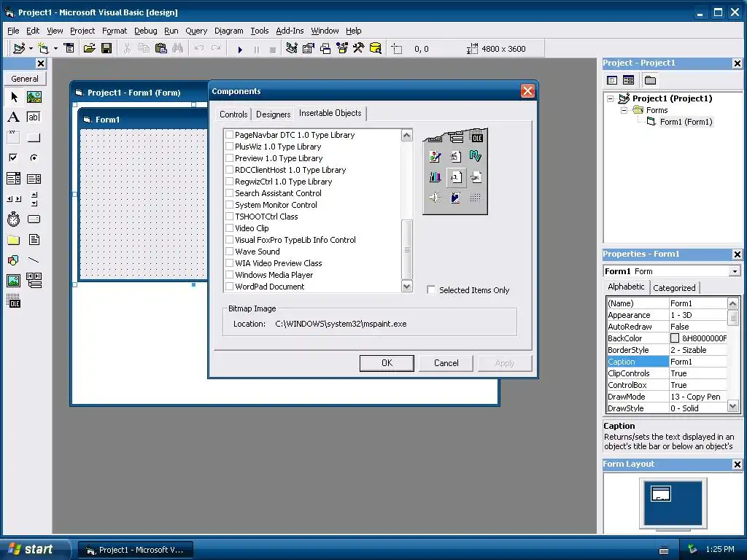Click View Object icon in Project panel

pyautogui.click(x=628, y=80)
